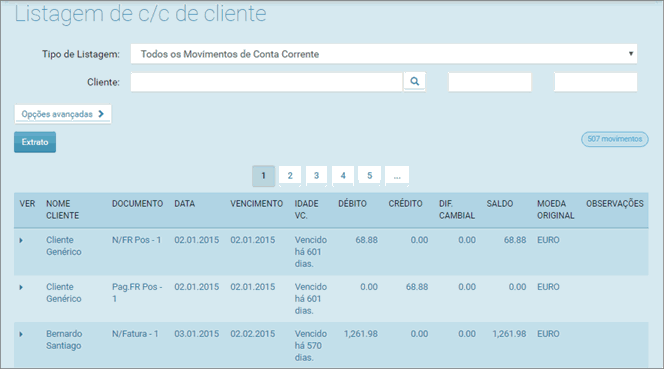Click the 68.88 credit value
This screenshot has height=369, width=664.
click(417, 287)
